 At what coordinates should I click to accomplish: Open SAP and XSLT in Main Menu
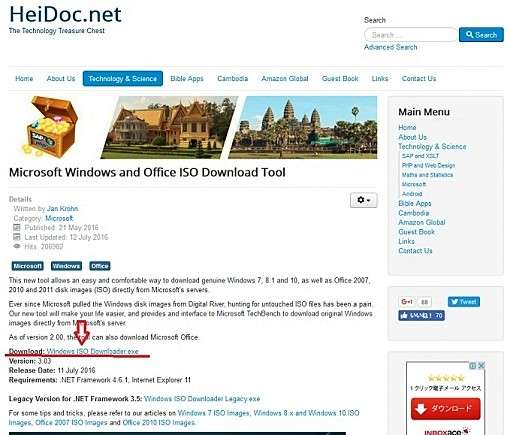[x=420, y=156]
